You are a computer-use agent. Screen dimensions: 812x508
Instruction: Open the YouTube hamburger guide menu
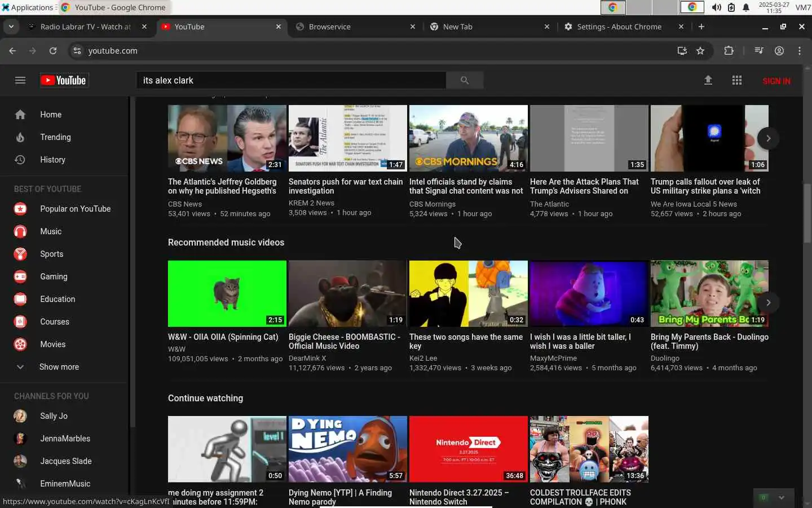[20, 80]
